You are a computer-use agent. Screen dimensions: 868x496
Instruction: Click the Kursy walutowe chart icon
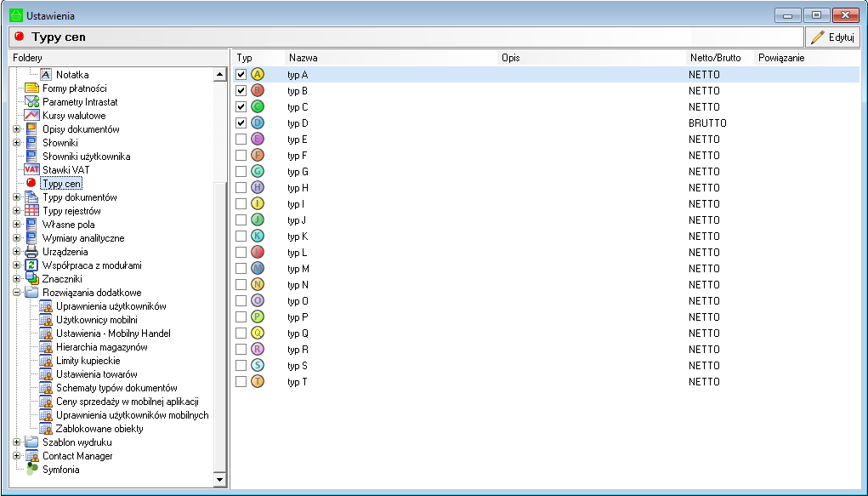click(x=31, y=116)
